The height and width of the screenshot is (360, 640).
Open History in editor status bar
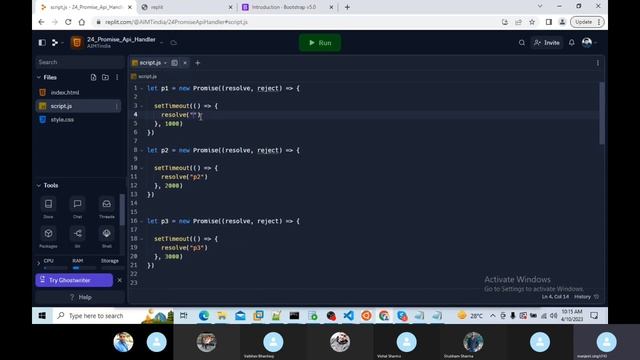tap(587, 297)
